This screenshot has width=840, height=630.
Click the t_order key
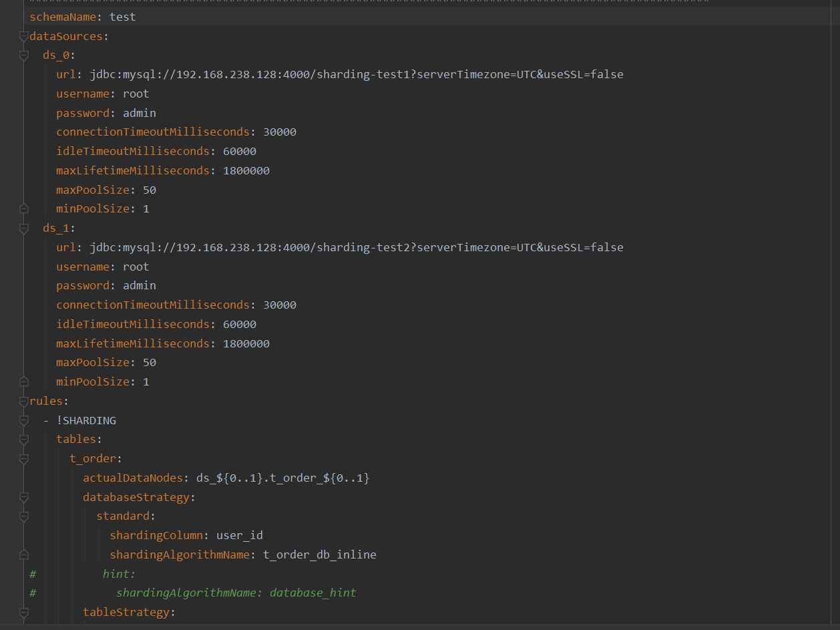click(x=93, y=459)
